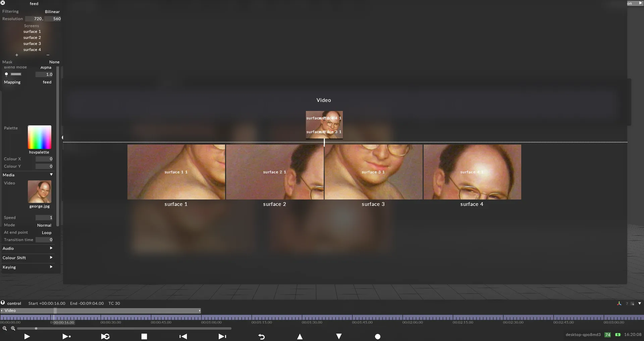Expand the Colour Shift section
644x341 pixels.
51,258
